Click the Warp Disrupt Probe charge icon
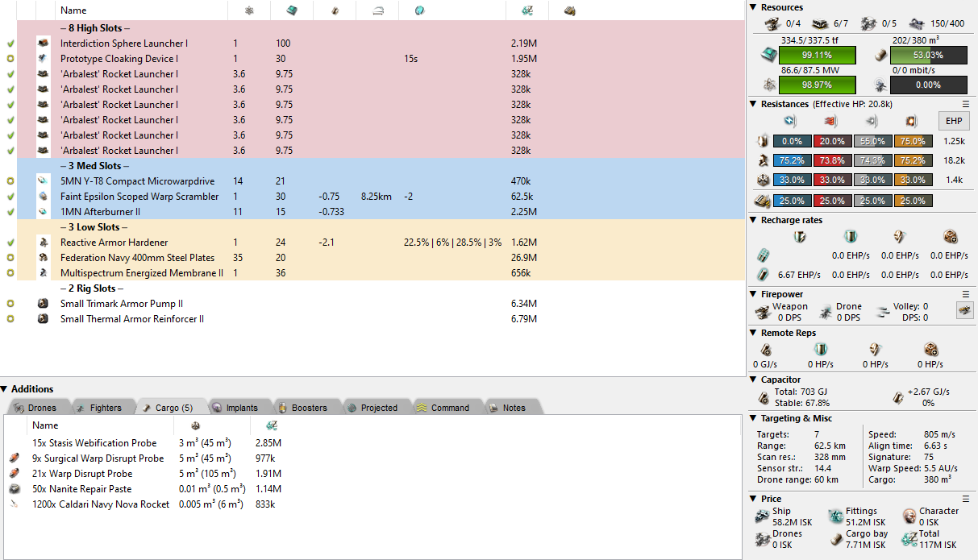The height and width of the screenshot is (560, 978). 14,474
